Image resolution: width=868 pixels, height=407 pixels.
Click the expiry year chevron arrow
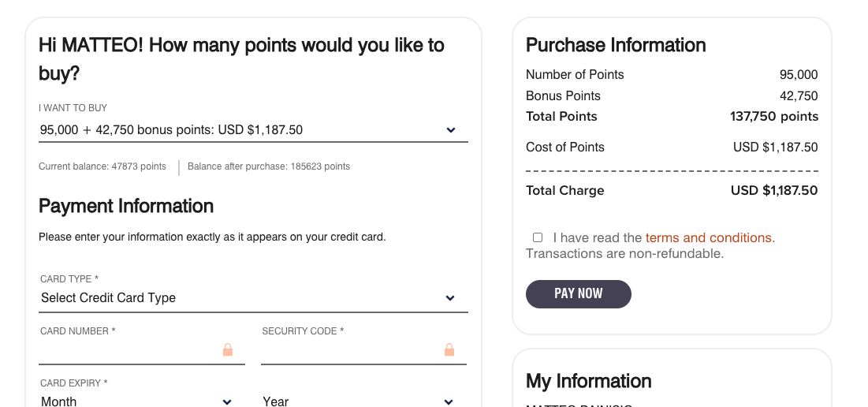click(449, 402)
